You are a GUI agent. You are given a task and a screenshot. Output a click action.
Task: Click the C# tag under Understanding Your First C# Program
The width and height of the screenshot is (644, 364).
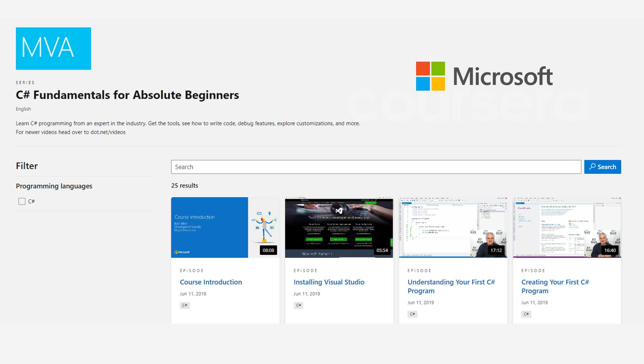tap(412, 314)
